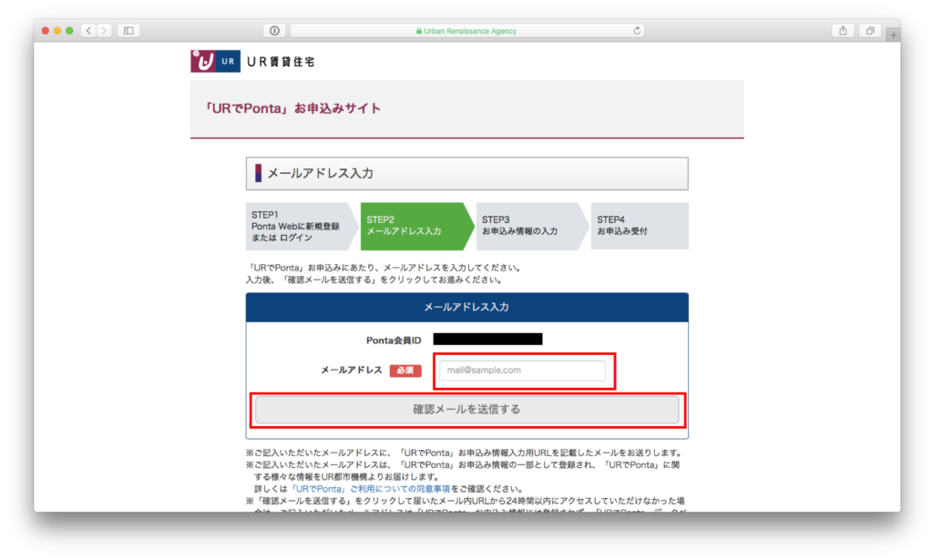Go forward with the Safari forward arrow
Image resolution: width=933 pixels, height=560 pixels.
click(x=104, y=30)
